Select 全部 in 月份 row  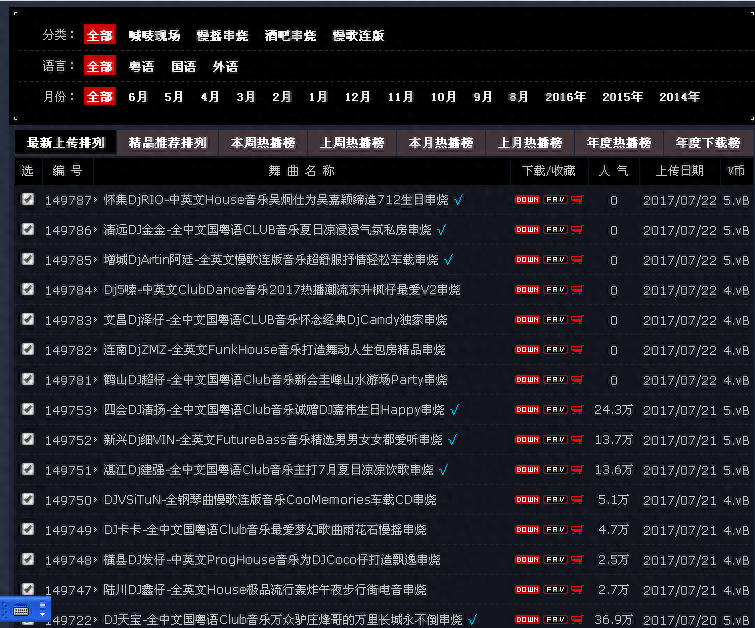coord(100,96)
